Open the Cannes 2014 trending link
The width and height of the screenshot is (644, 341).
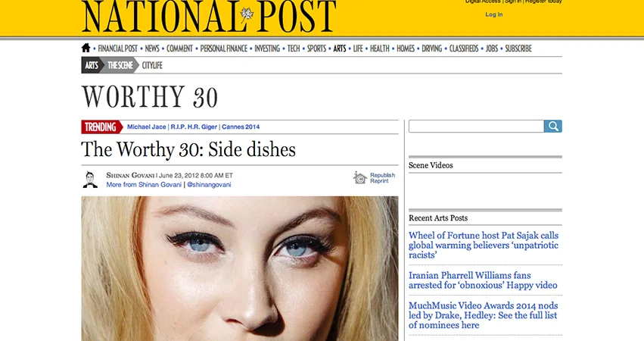pyautogui.click(x=241, y=127)
